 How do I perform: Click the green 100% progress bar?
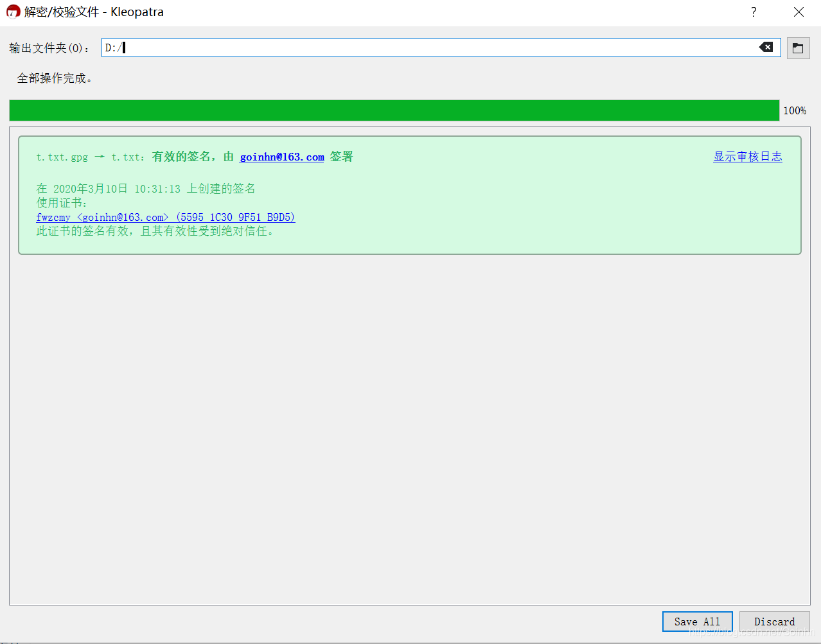[x=394, y=110]
